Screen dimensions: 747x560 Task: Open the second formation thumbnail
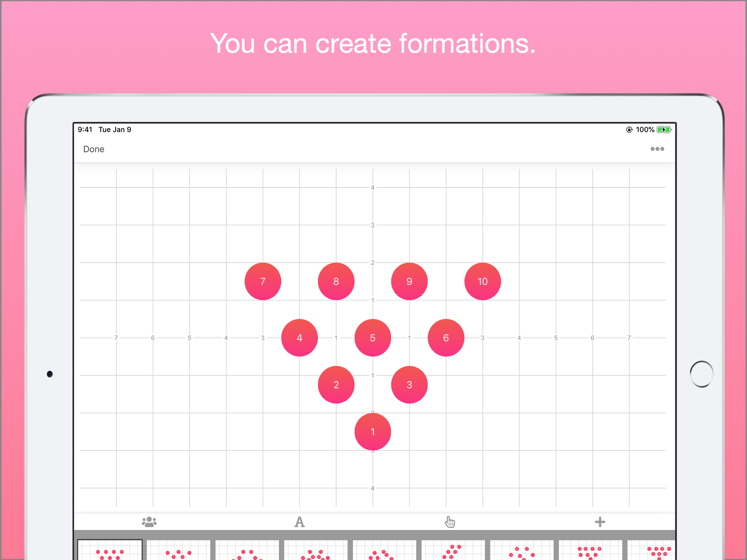[179, 550]
